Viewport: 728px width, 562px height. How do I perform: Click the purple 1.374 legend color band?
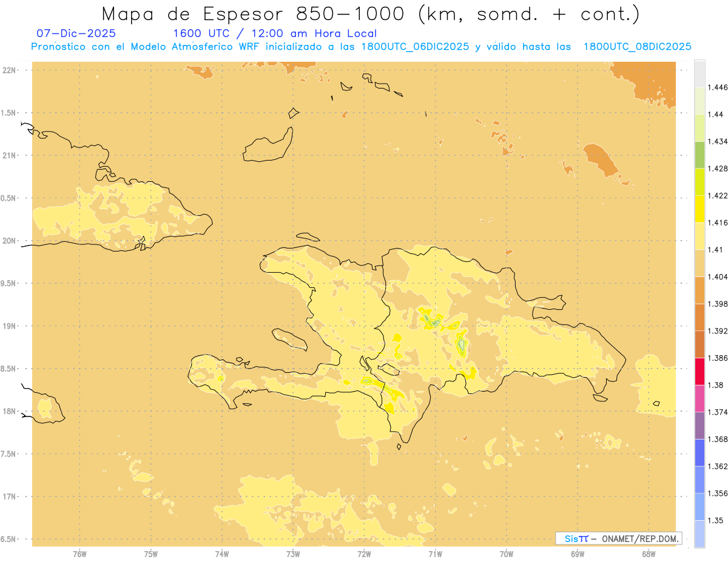point(699,426)
